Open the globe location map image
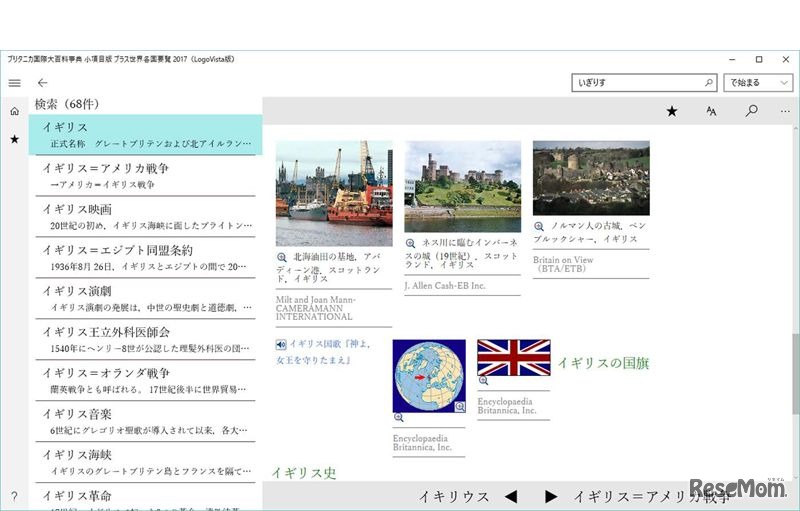 [x=429, y=376]
